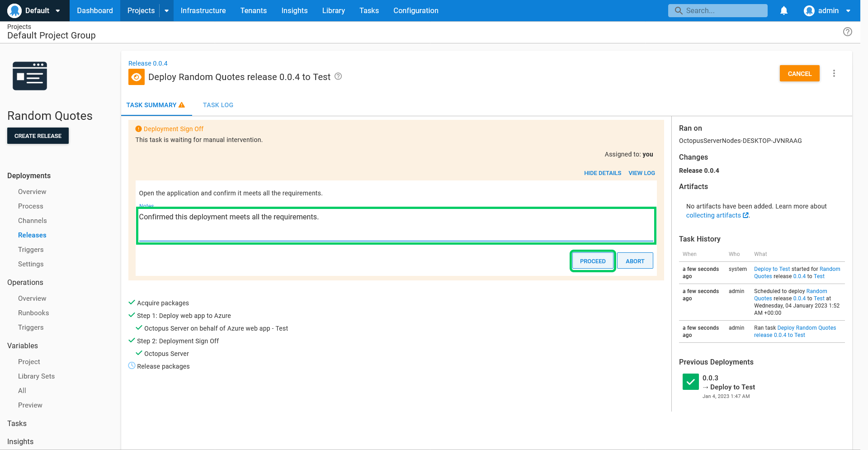The width and height of the screenshot is (868, 450).
Task: Open Tasks in the project sidebar
Action: pyautogui.click(x=17, y=423)
